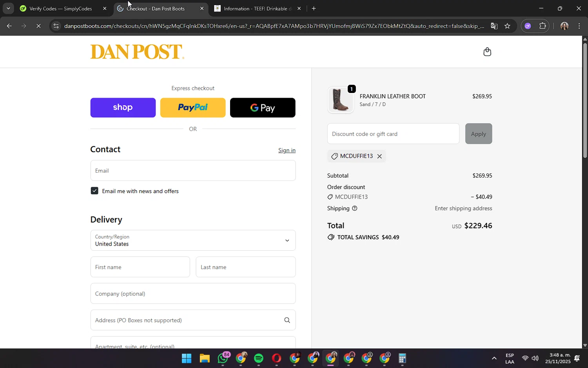This screenshot has height=368, width=588.
Task: Open the notifications bell icon
Action: coord(577,358)
